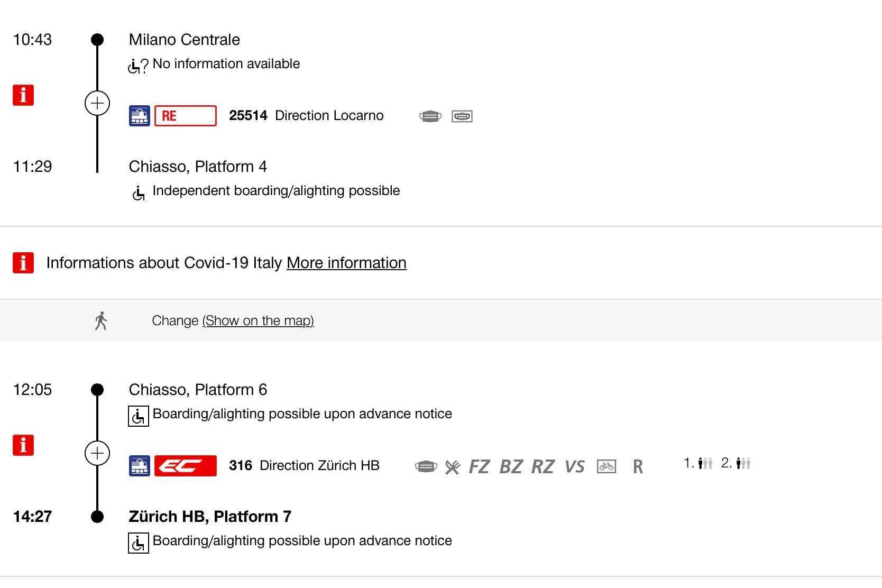The image size is (882, 588).
Task: Click the BZ attribute icon
Action: tap(511, 467)
